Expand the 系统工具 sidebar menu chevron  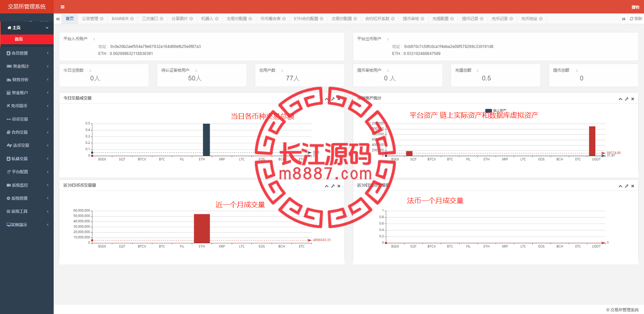click(x=48, y=211)
